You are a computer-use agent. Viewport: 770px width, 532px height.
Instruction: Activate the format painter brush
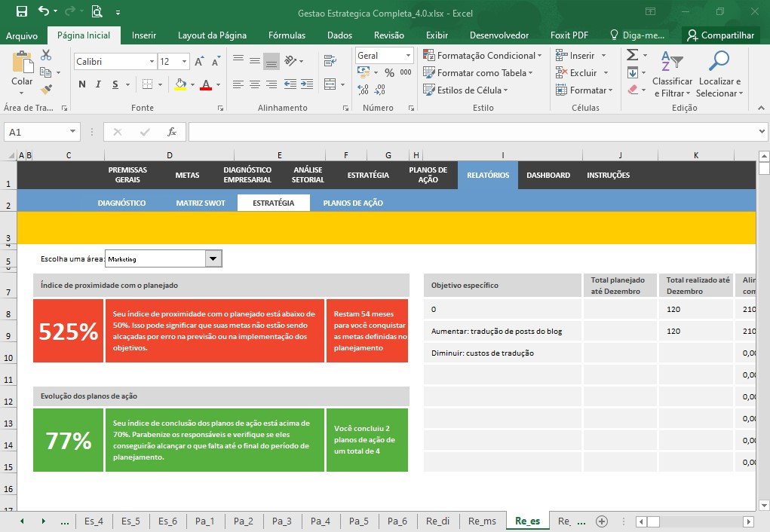46,90
